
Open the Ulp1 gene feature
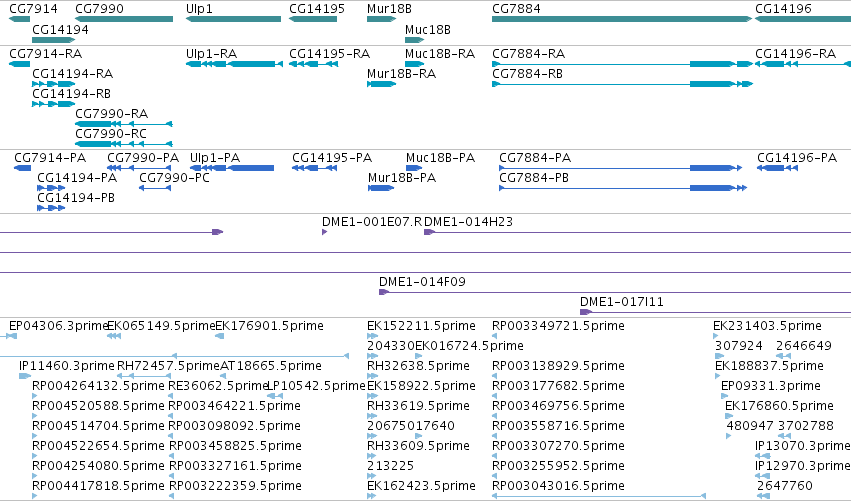point(233,19)
